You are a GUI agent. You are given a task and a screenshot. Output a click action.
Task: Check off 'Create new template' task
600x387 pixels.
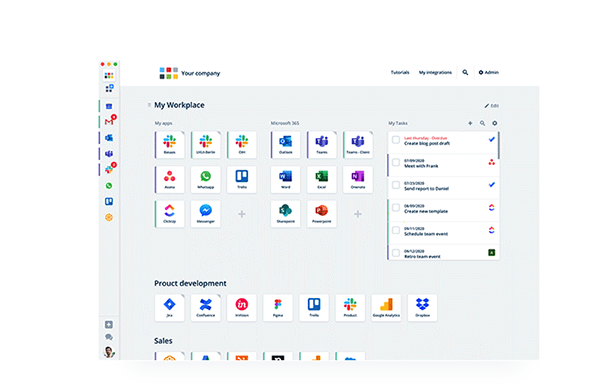point(396,208)
